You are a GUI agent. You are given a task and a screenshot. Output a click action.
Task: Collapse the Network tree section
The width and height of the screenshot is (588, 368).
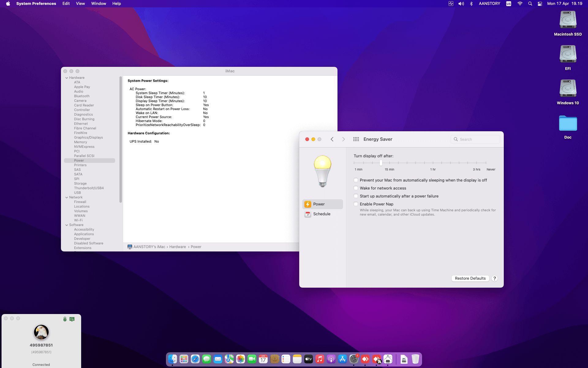(x=67, y=197)
